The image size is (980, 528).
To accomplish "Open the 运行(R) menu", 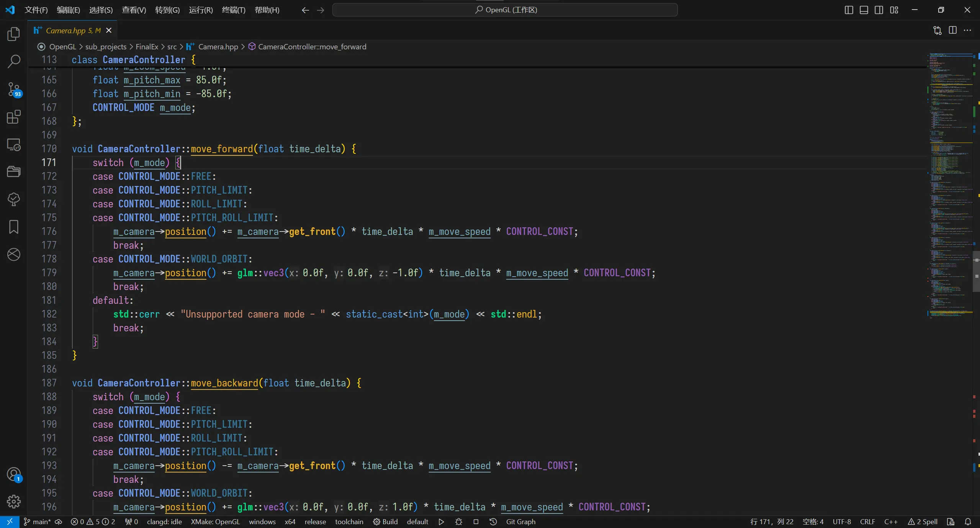I will pyautogui.click(x=200, y=10).
